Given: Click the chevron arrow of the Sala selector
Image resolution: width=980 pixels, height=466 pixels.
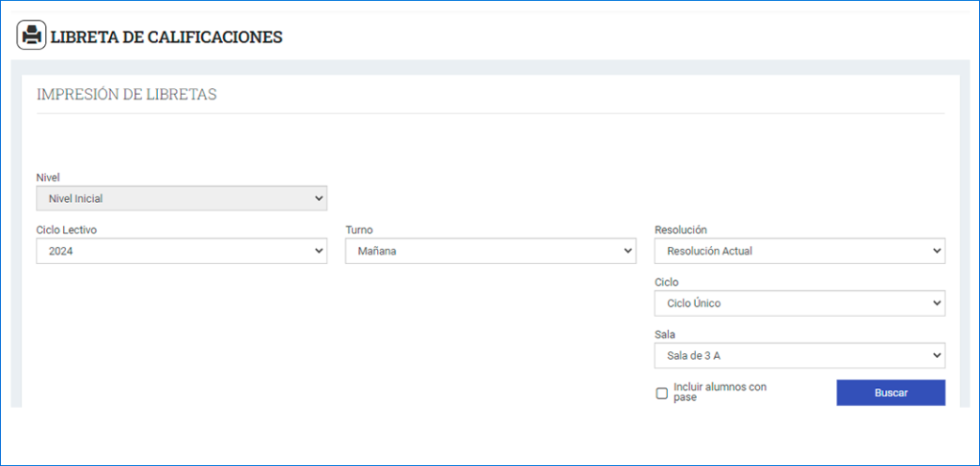Looking at the screenshot, I should point(936,355).
